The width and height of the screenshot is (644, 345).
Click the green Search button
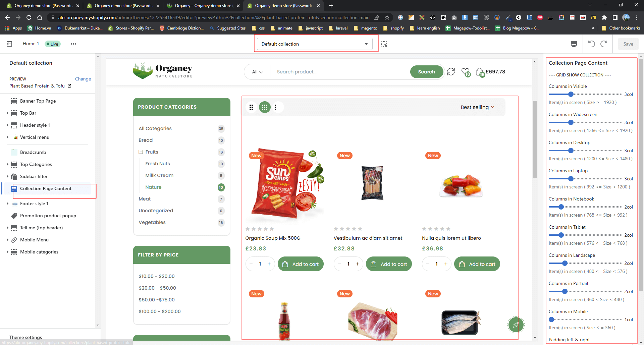click(426, 72)
